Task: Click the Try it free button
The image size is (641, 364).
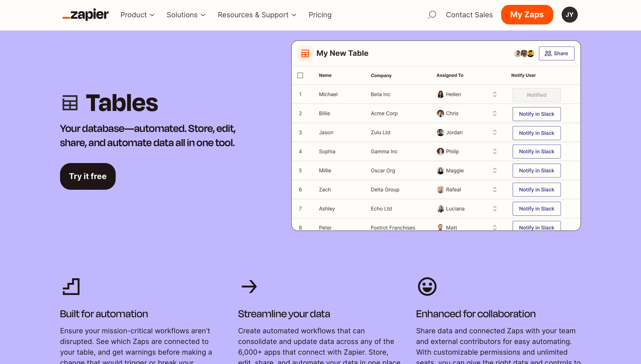Action: tap(87, 176)
